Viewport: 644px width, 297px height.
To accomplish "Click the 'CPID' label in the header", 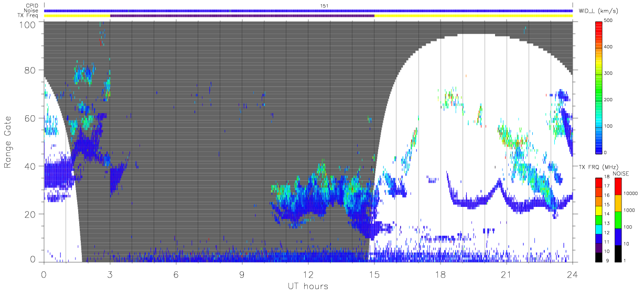I will (x=32, y=6).
